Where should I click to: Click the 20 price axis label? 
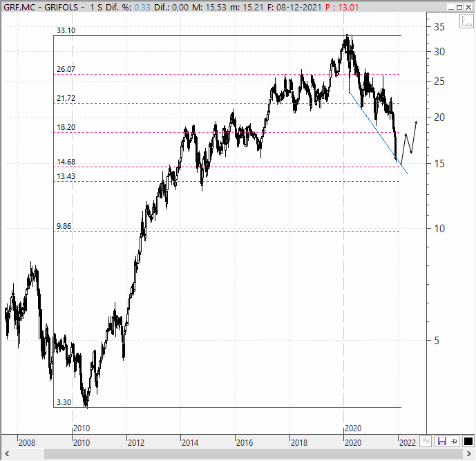(x=439, y=117)
